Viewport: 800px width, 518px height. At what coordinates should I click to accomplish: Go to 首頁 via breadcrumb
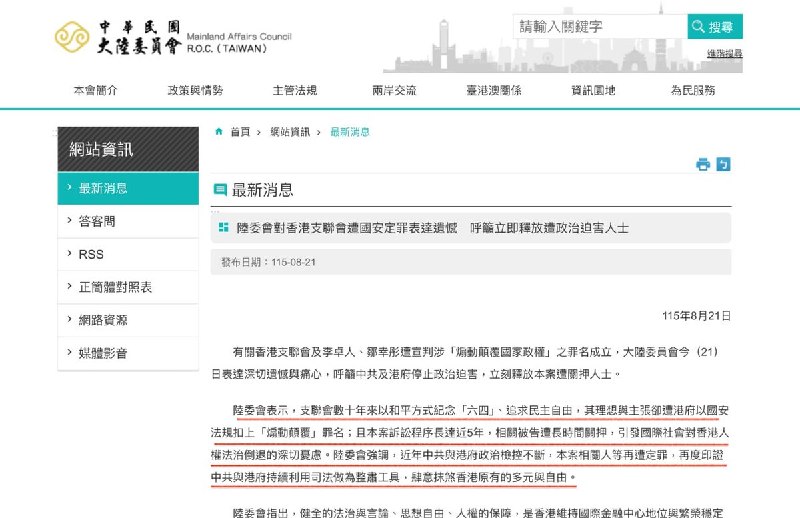[240, 132]
